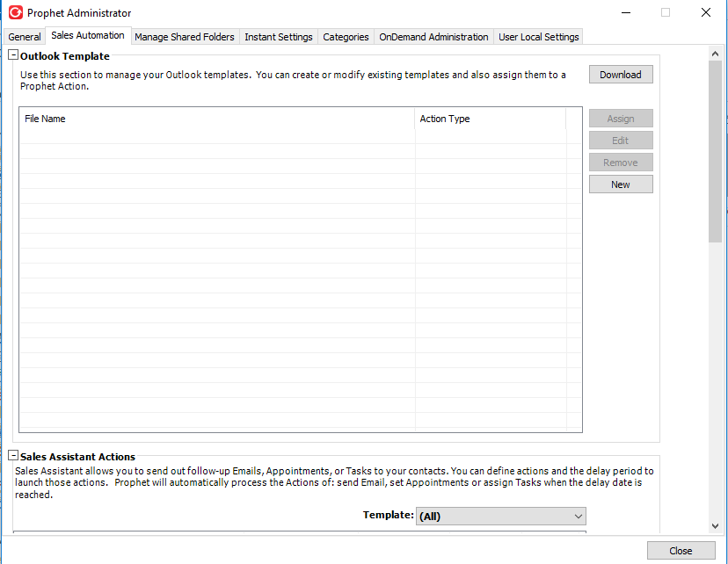Select the Sales Automation tab

tap(88, 35)
